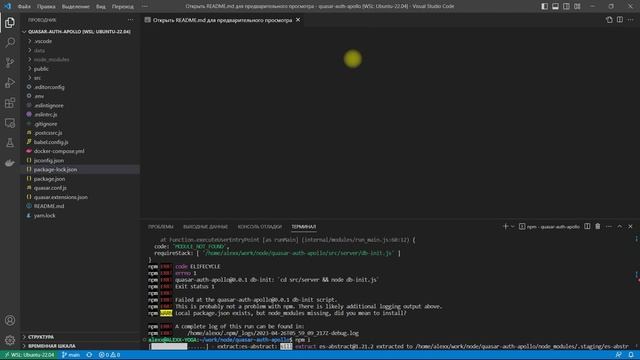This screenshot has height=360, width=640.
Task: Open Explorer panel more actions ellipsis
Action: pyautogui.click(x=130, y=20)
